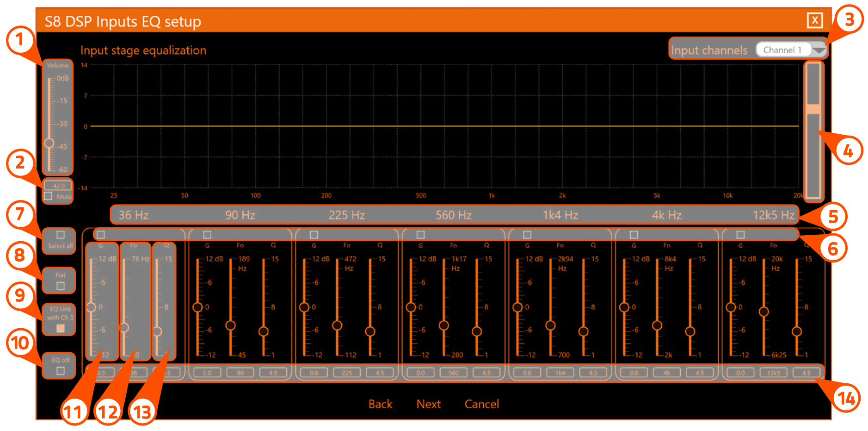
Task: Click the 36 Hz gain slider handle
Action: 91,306
